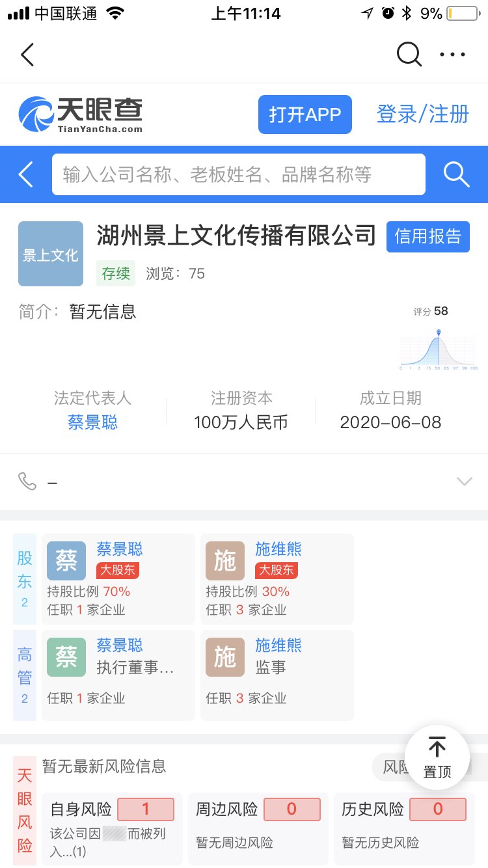Expand the contact info chevron

coord(464,481)
